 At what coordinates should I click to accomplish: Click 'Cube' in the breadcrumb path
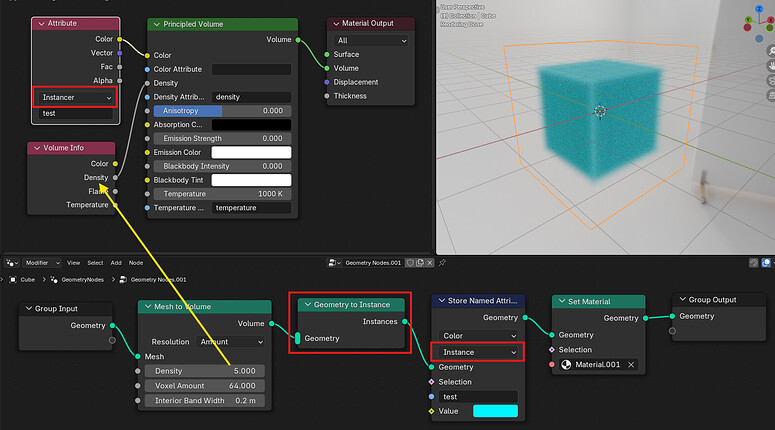coord(28,280)
